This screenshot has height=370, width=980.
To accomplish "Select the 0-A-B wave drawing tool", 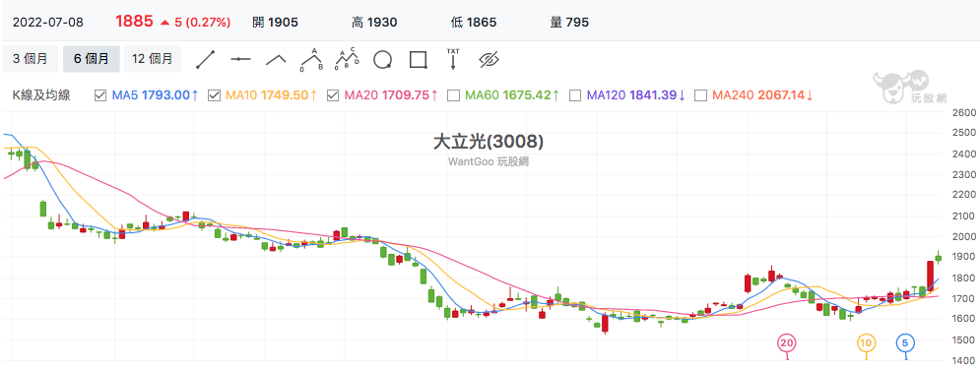I will tap(311, 59).
